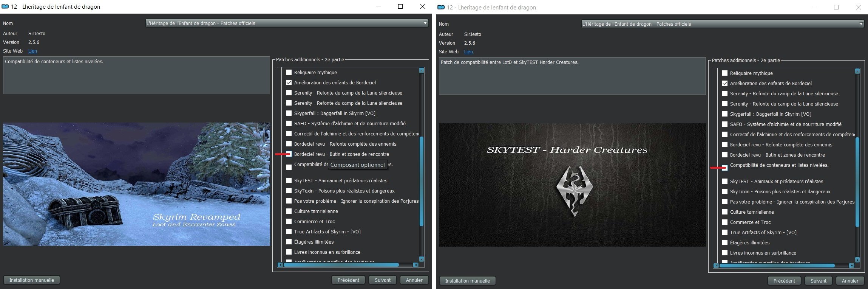Tick Compatibilité de conteneurs checkbox in left window

[x=289, y=167]
